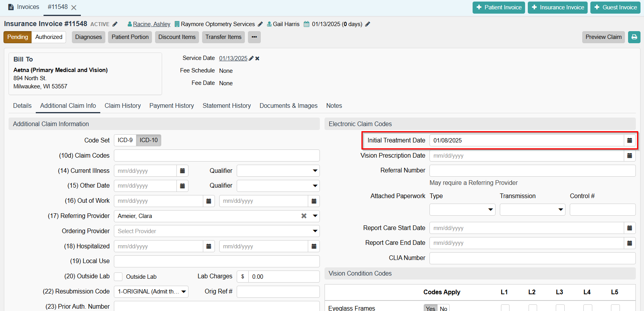
Task: Click into the Referral Number field
Action: (532, 170)
